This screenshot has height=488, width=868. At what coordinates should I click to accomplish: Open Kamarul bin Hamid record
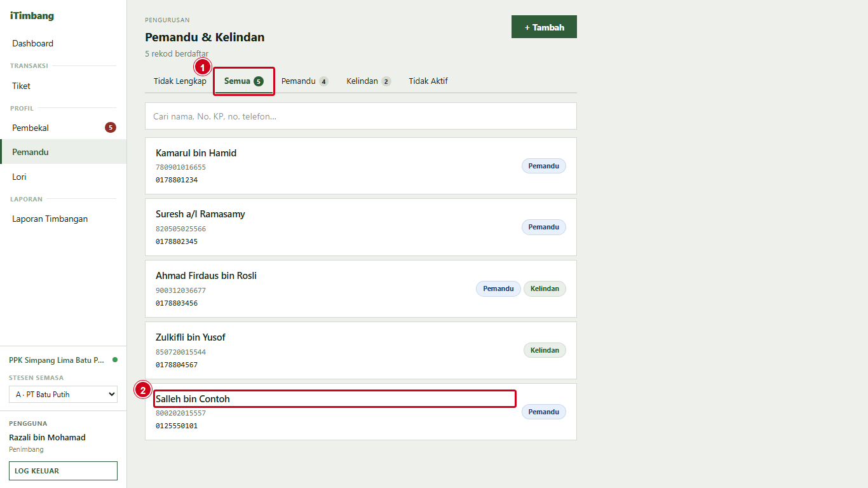point(361,166)
